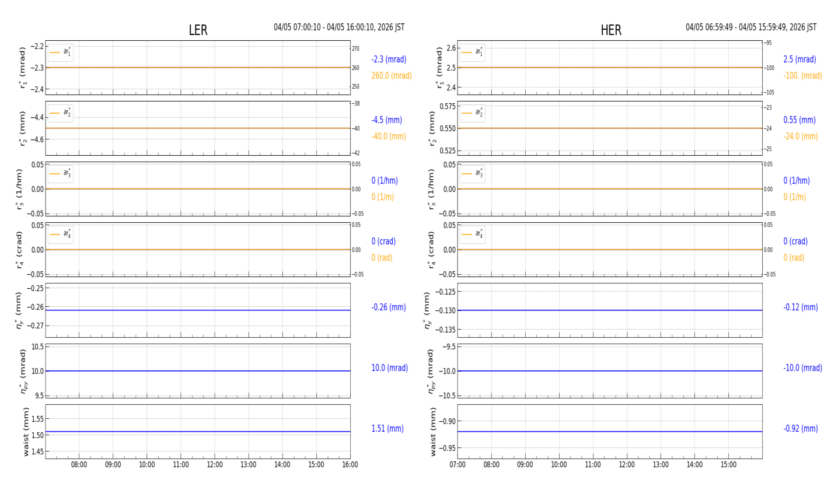Select the HER date range starting 04/05 06:59:49
824x504 pixels.
coord(751,27)
